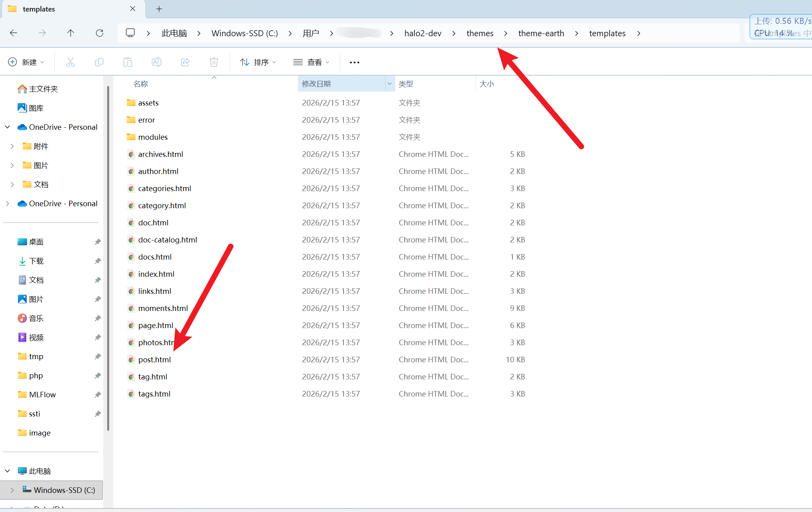Open a new tab with plus button
The height and width of the screenshot is (512, 812).
pyautogui.click(x=159, y=9)
